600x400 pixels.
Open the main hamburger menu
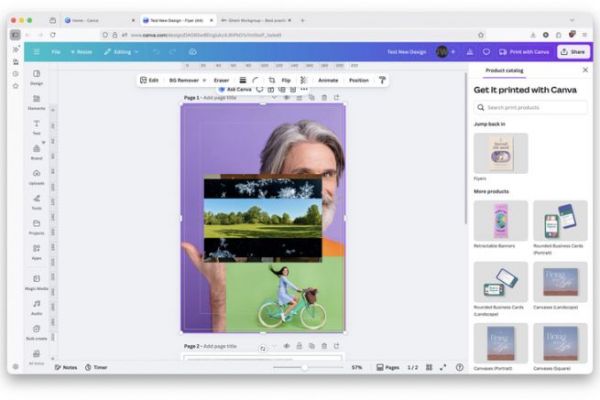click(36, 51)
